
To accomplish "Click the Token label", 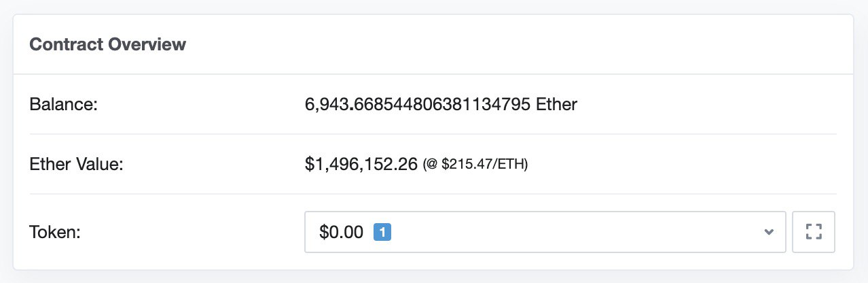I will pyautogui.click(x=56, y=232).
